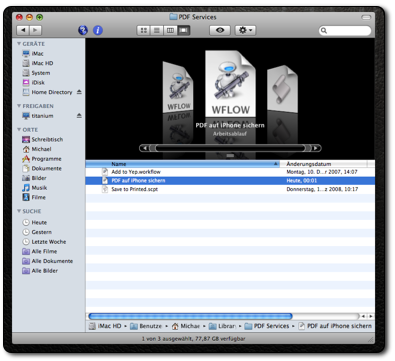This screenshot has height=361, width=395.
Task: Click the horizontal scrollbar left arrow
Action: click(x=364, y=316)
